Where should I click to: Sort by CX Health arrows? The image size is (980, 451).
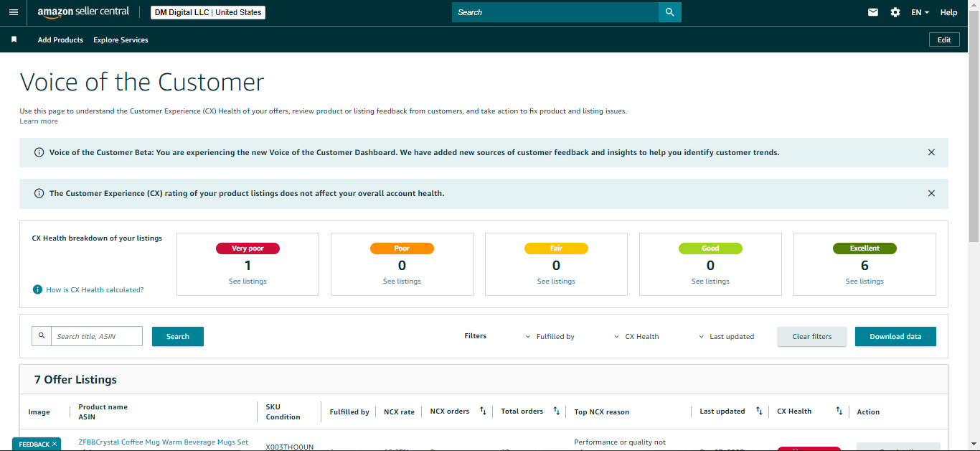[839, 412]
